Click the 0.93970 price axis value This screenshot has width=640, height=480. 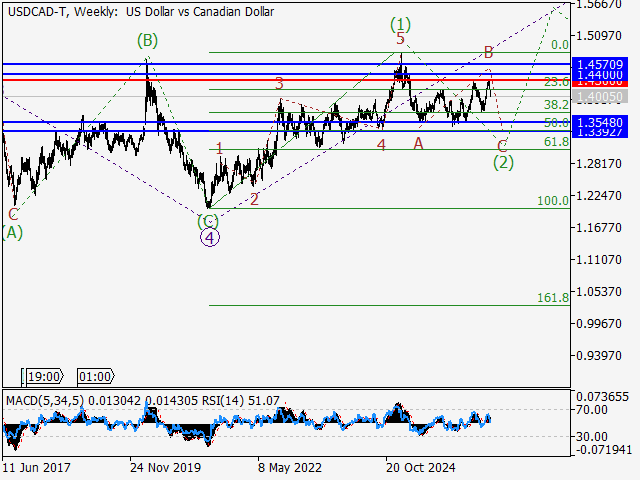click(x=599, y=356)
